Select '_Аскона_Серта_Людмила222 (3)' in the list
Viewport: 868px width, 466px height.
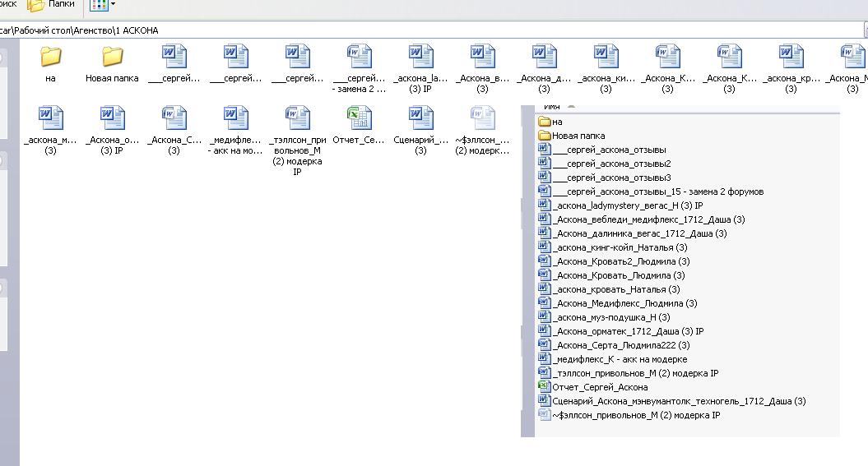tap(615, 345)
